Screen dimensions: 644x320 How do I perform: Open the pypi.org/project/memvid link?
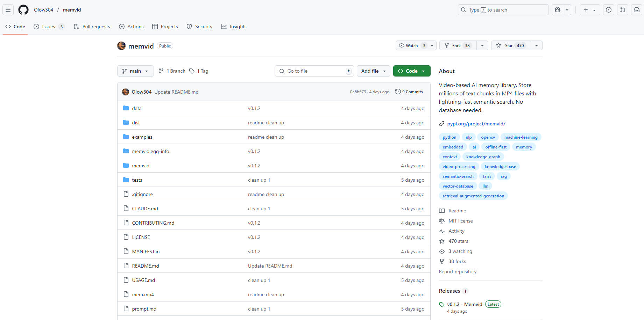[476, 124]
